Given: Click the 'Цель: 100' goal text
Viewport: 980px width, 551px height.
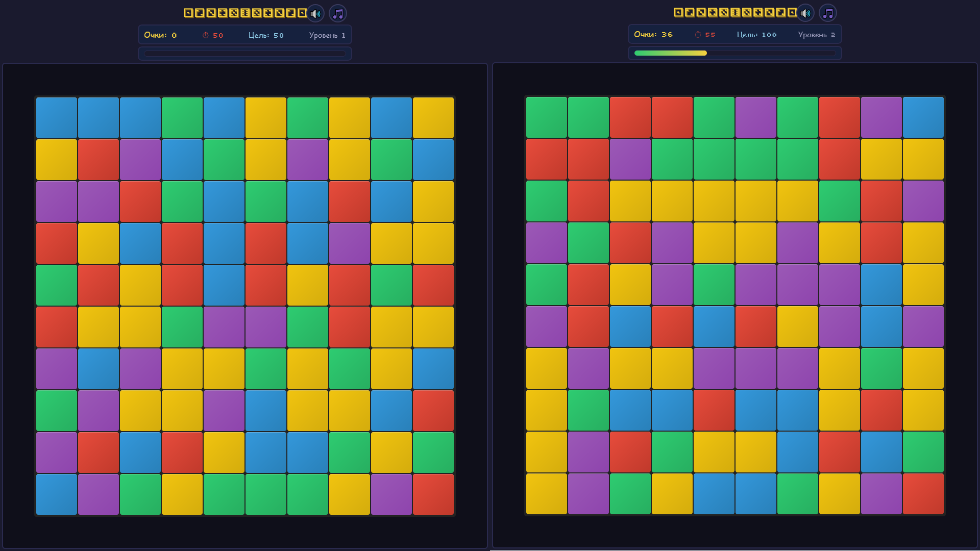Looking at the screenshot, I should [x=756, y=35].
